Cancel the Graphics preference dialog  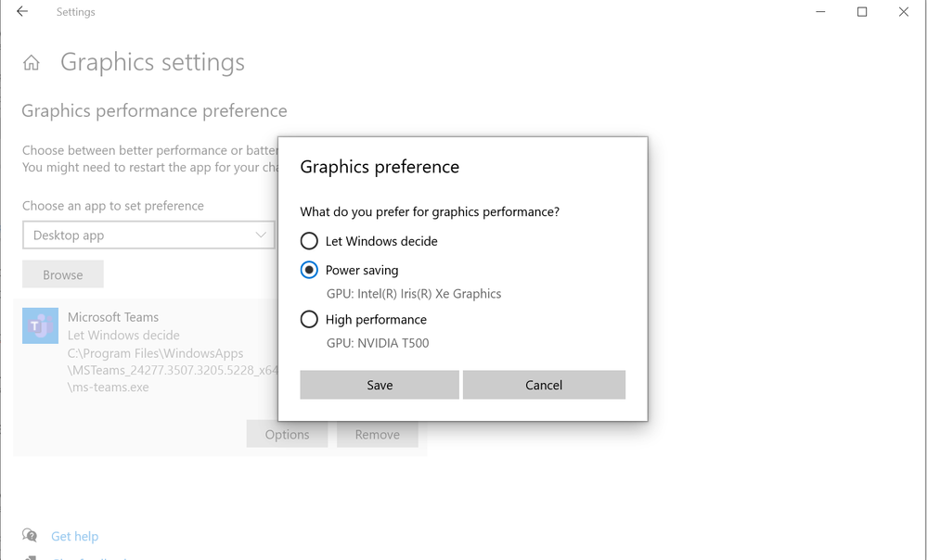tap(544, 385)
